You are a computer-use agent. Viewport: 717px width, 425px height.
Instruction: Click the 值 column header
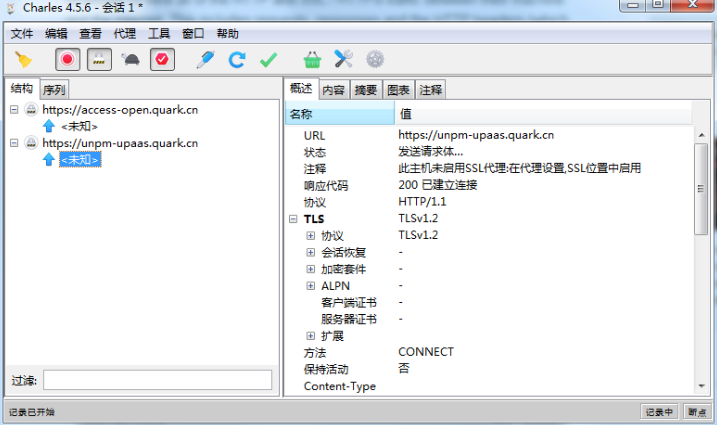543,114
